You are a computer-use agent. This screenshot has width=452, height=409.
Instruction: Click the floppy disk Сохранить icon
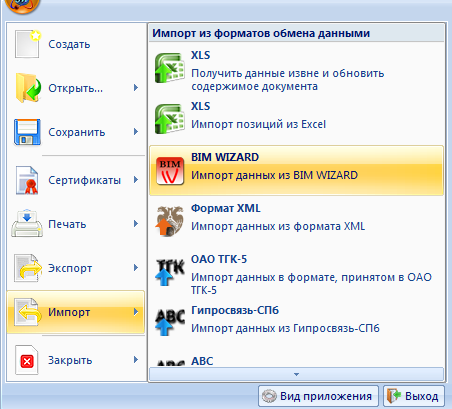click(x=27, y=132)
